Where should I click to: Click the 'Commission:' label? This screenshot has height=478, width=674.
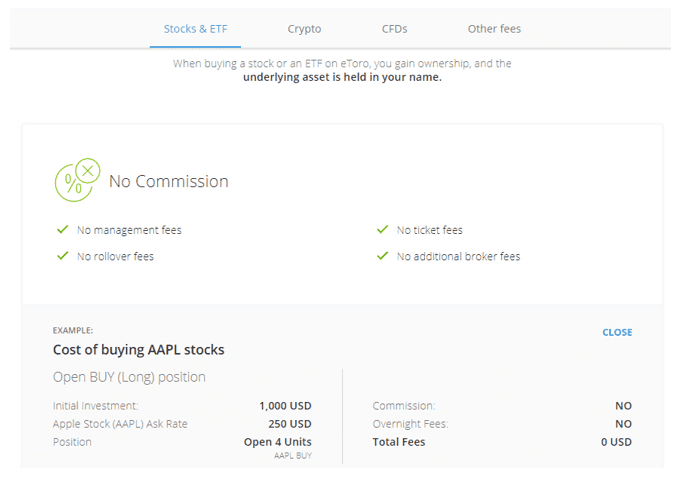tap(404, 406)
